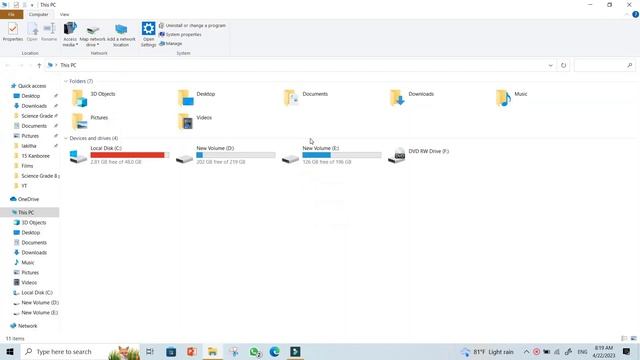Open ribbon help button
The image size is (640, 360).
point(635,14)
